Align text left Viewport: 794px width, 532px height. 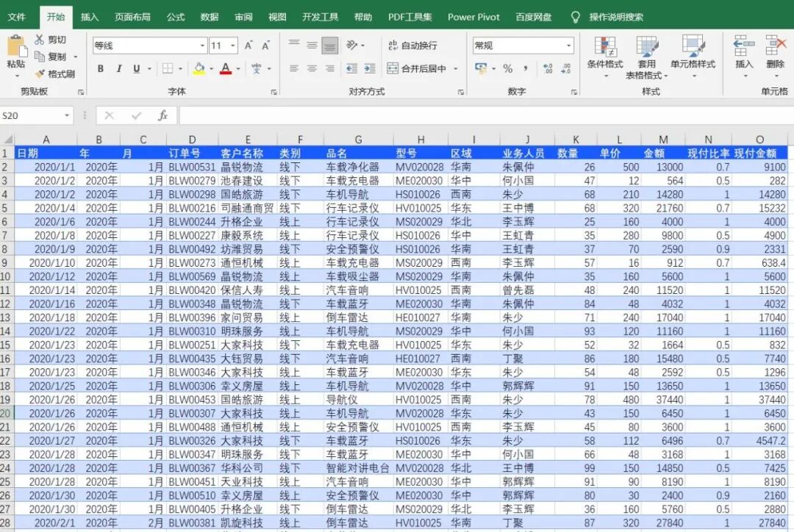tap(293, 68)
